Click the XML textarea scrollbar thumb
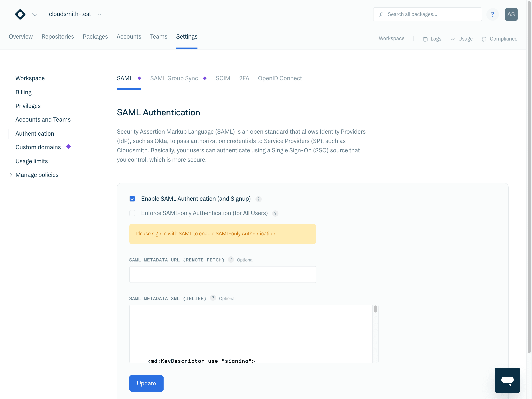This screenshot has height=399, width=532. point(375,309)
